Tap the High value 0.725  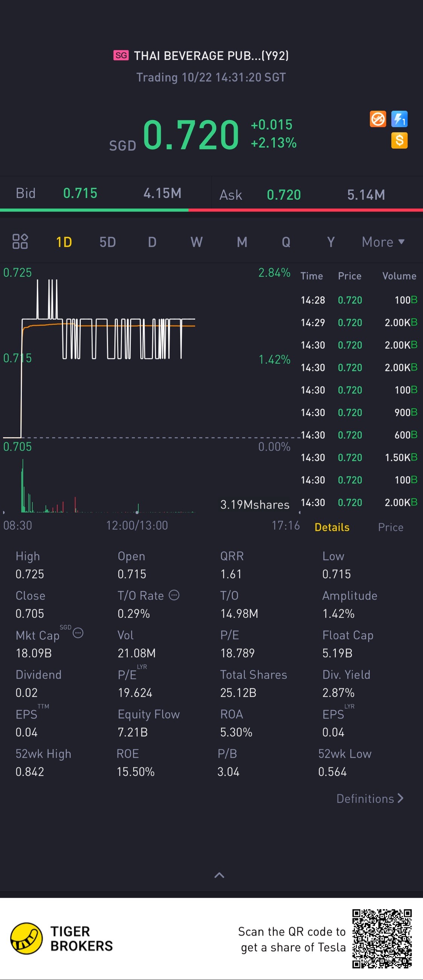coord(30,574)
